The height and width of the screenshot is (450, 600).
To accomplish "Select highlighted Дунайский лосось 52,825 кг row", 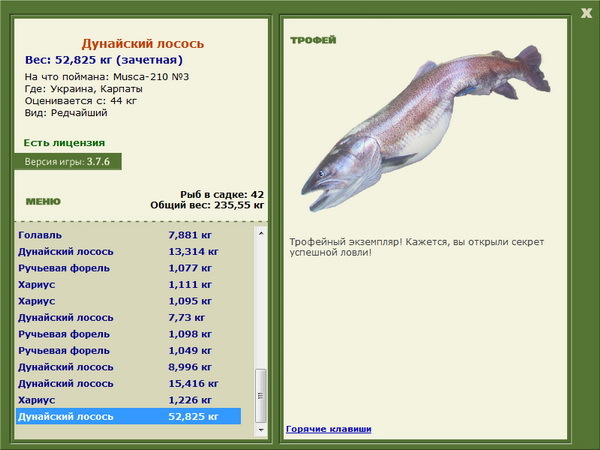I will click(129, 416).
